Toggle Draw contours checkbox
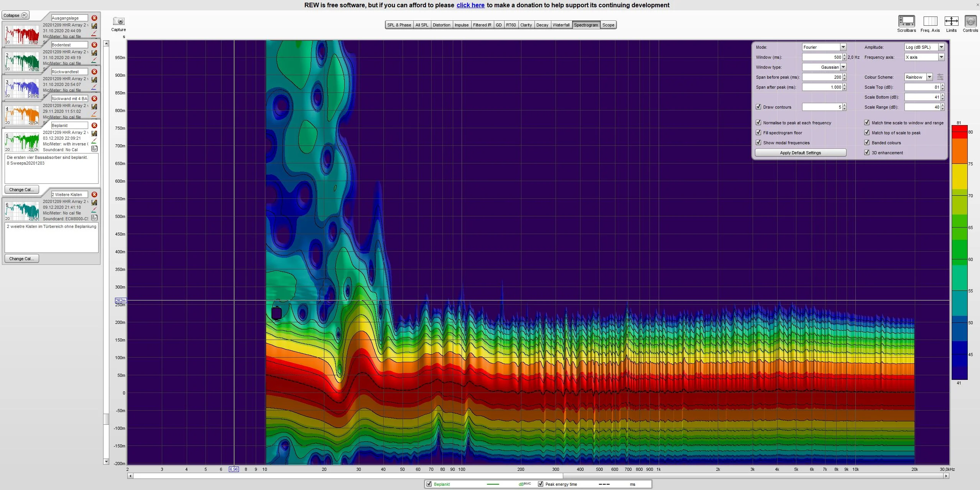Viewport: 980px width, 490px height. pyautogui.click(x=758, y=107)
